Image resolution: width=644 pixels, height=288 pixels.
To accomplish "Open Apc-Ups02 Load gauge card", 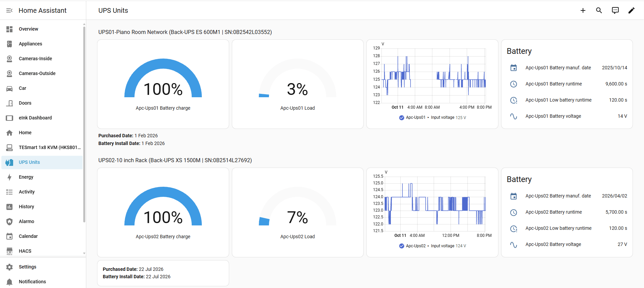I will (298, 213).
